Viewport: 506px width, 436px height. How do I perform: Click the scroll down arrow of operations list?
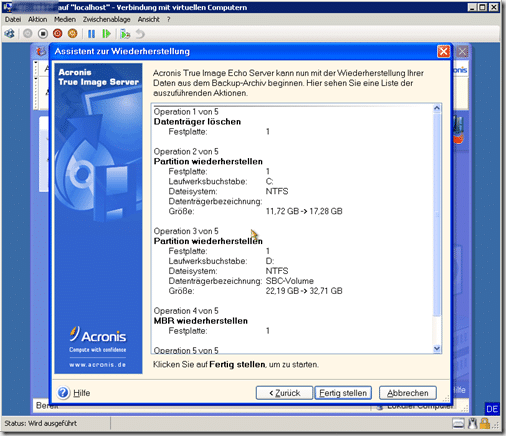tap(437, 349)
